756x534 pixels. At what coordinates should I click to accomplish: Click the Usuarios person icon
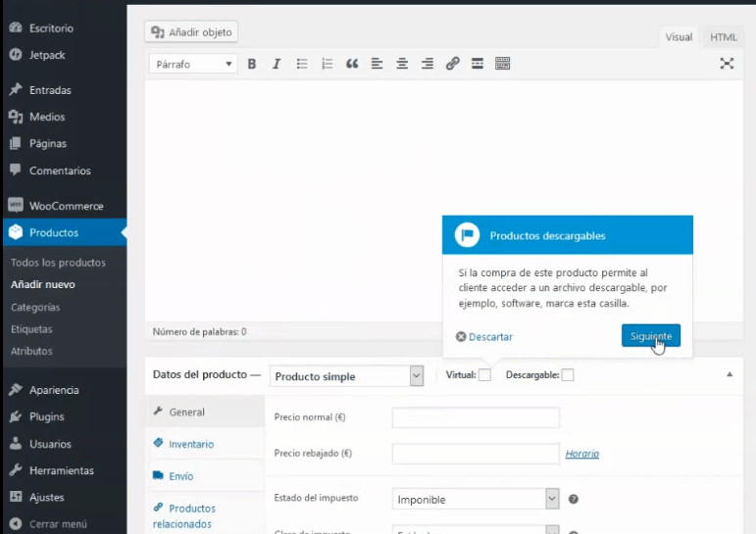click(16, 444)
